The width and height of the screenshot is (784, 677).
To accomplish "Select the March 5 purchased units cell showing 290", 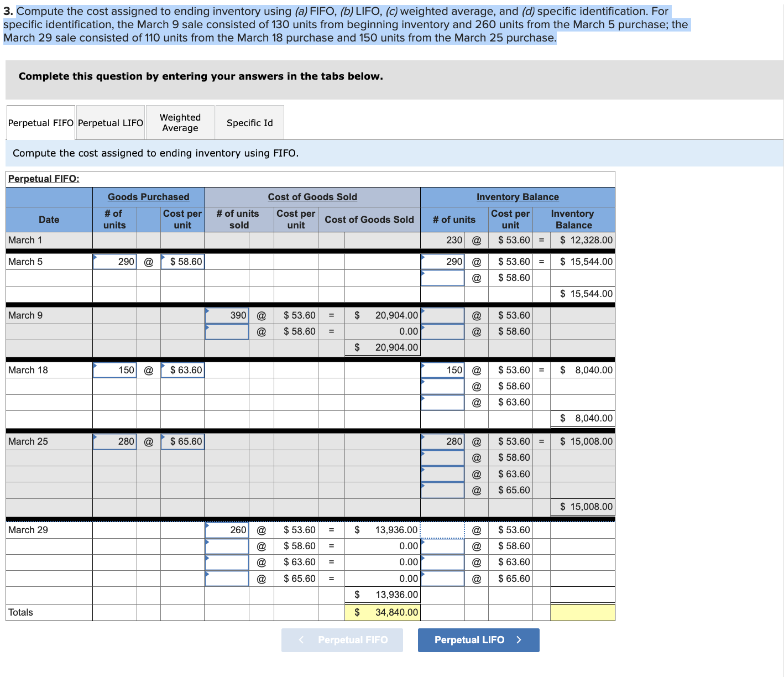I will [114, 261].
